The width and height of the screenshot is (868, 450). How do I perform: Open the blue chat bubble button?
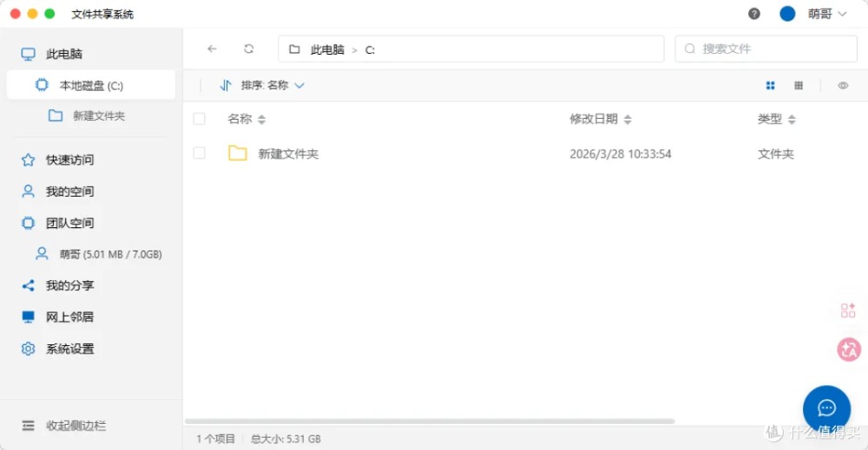pyautogui.click(x=826, y=408)
